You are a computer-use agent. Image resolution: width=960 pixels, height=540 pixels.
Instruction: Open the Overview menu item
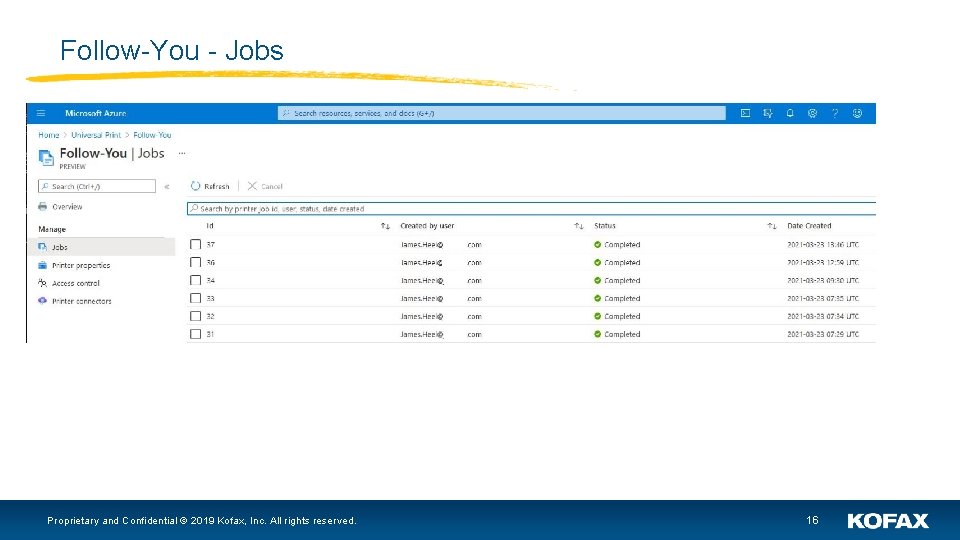(67, 207)
